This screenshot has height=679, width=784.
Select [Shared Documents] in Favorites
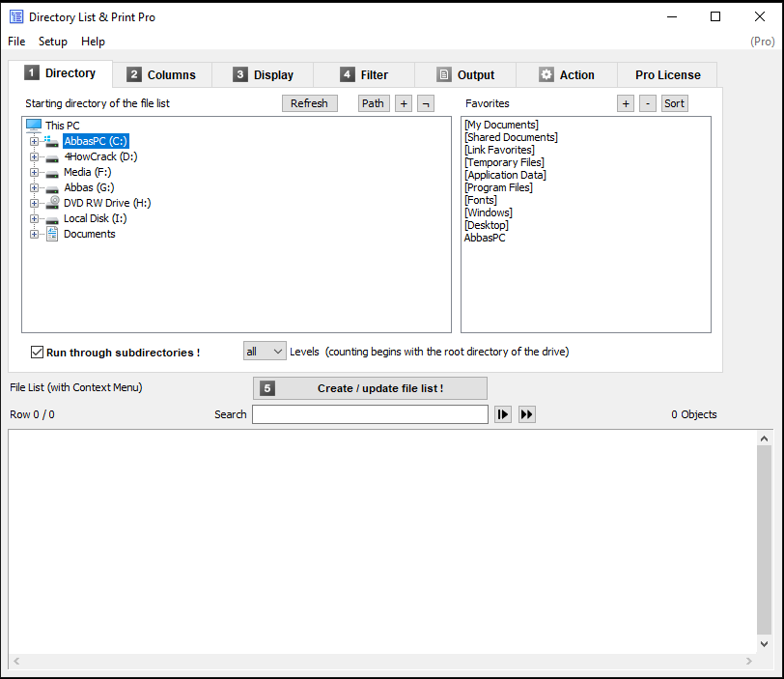[511, 137]
